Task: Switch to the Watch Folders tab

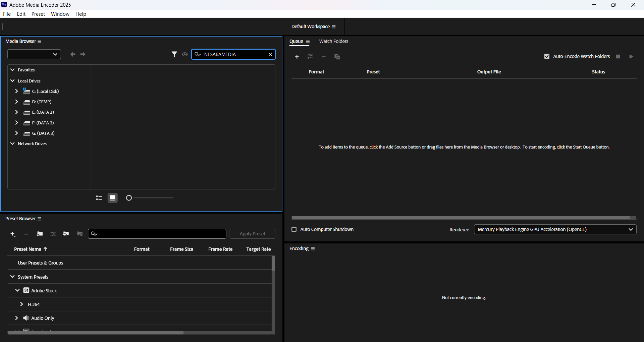Action: click(x=333, y=41)
